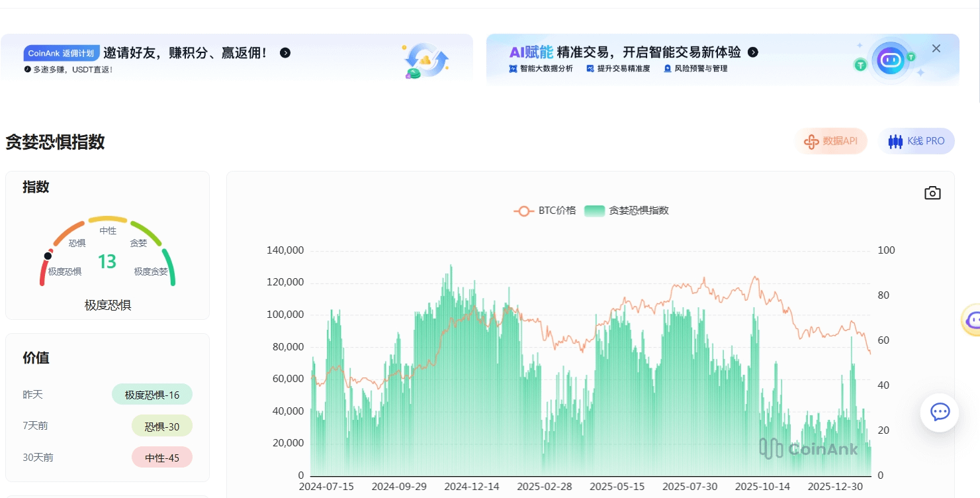Click the yellow 中性 arc of the gauge
Screen dimensions: 980x498
108,219
